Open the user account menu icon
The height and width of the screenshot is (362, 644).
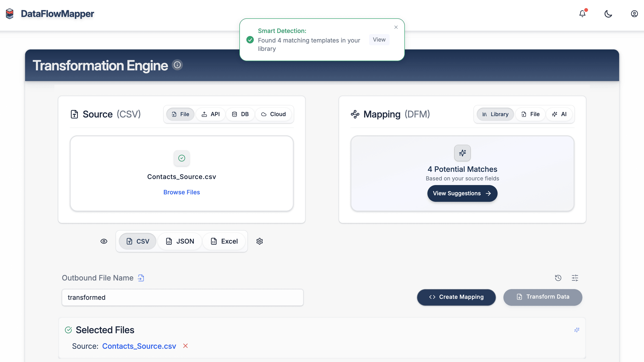pos(634,14)
